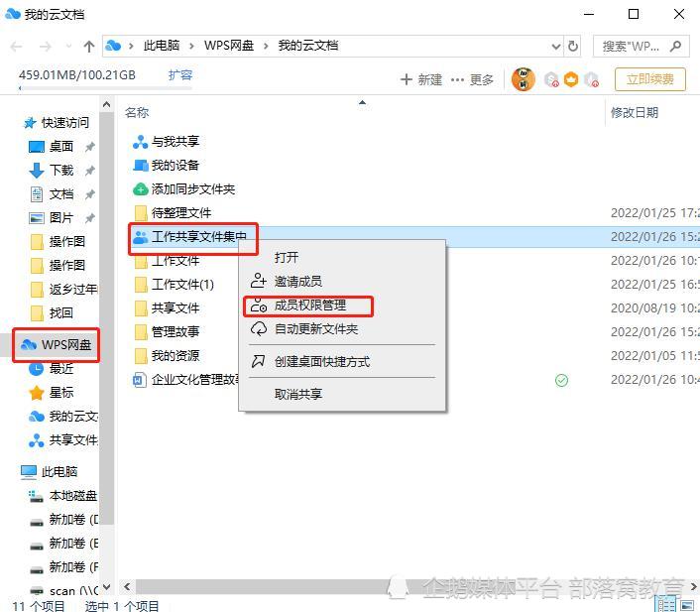Choose 创建桌面快捷方式 menu entry
The height and width of the screenshot is (612, 700).
(x=321, y=362)
